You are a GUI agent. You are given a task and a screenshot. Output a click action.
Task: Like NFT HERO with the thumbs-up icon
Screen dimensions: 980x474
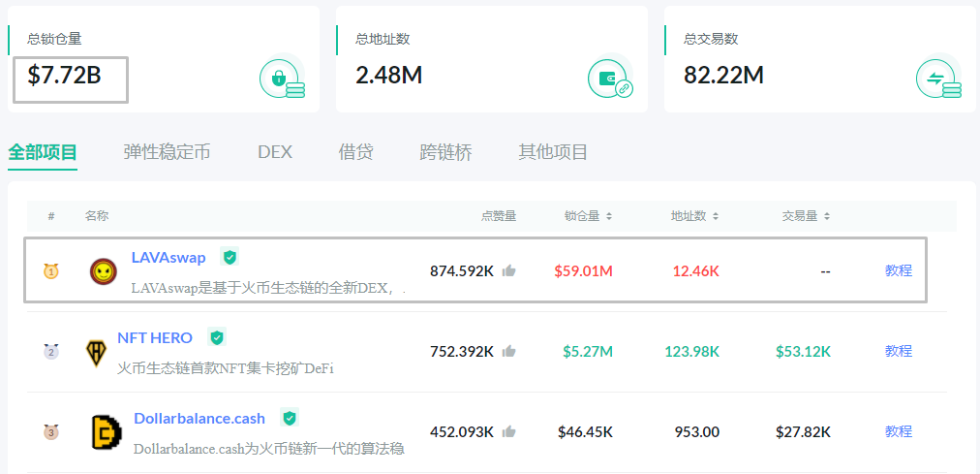coord(509,351)
